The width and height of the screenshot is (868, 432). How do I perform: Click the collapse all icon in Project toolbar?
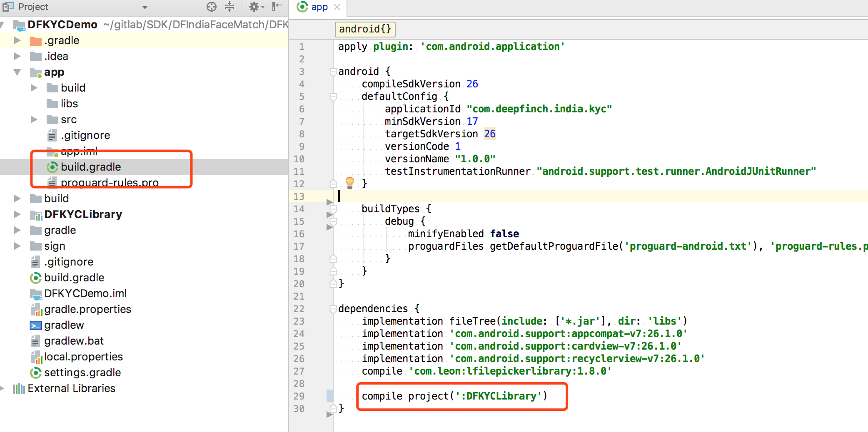coord(229,7)
